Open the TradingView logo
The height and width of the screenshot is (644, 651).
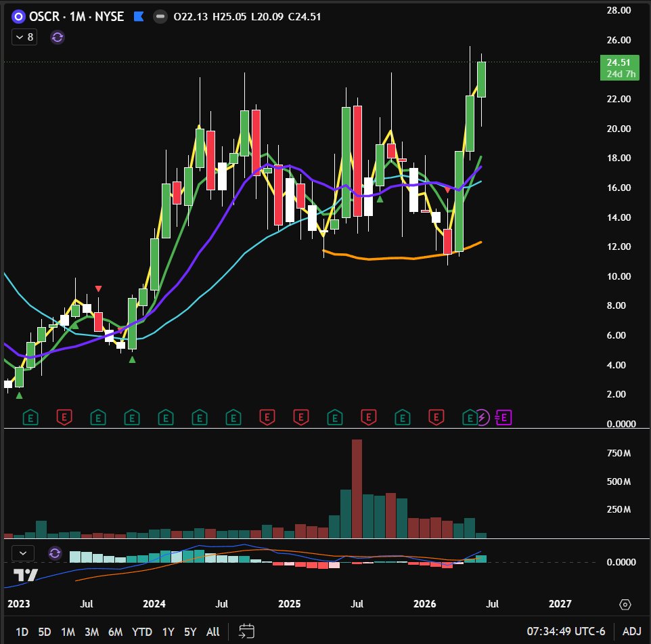point(25,575)
